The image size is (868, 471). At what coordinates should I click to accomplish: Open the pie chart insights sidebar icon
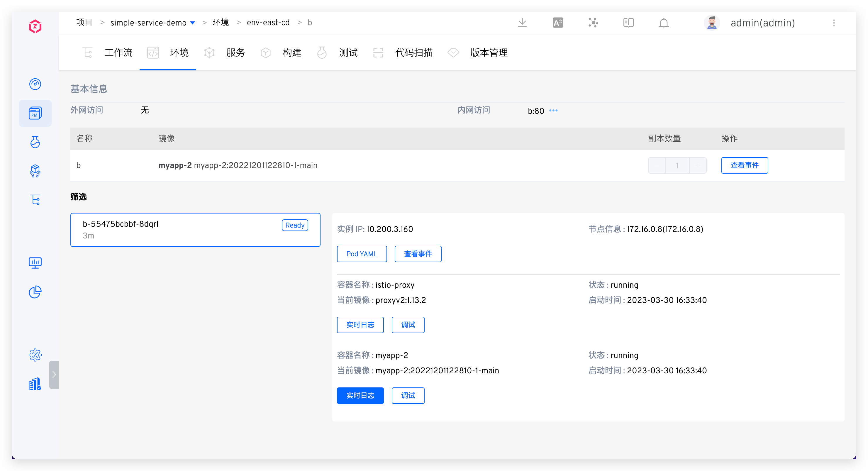[x=35, y=292]
